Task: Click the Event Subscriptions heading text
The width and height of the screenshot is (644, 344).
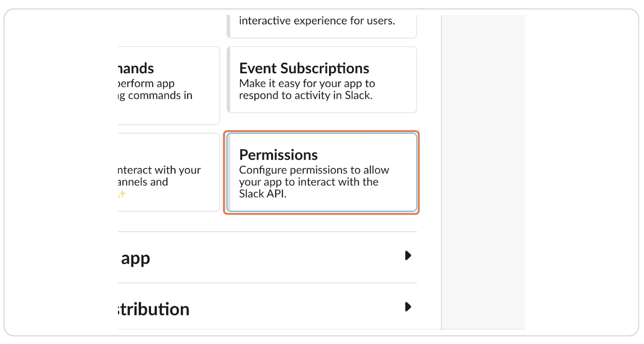Action: click(304, 68)
